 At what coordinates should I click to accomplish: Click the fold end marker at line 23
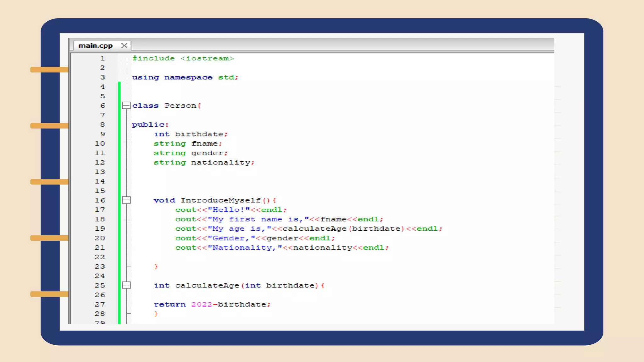point(128,266)
